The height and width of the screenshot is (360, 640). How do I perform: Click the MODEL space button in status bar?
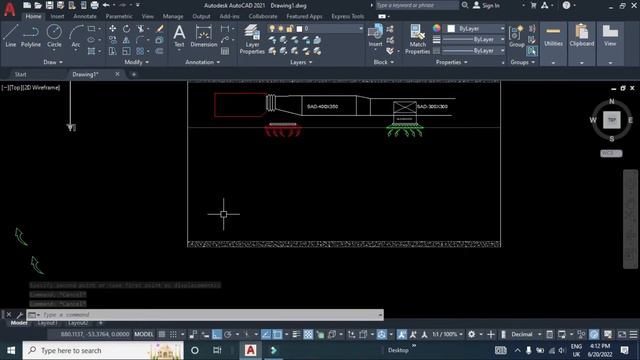[144, 334]
